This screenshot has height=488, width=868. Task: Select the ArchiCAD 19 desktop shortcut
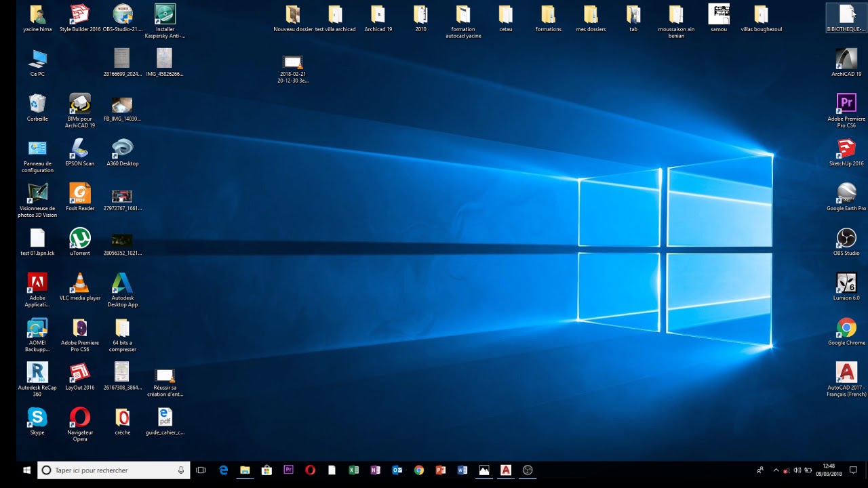(846, 63)
